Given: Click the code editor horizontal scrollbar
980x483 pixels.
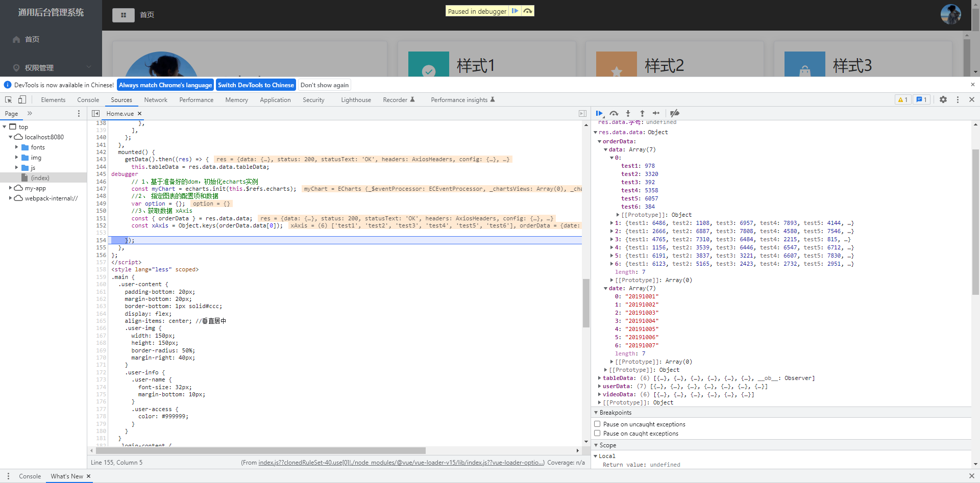Looking at the screenshot, I should [x=260, y=450].
